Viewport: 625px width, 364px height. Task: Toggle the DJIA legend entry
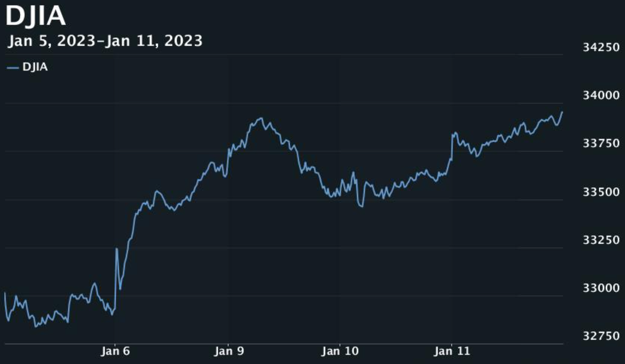(28, 67)
